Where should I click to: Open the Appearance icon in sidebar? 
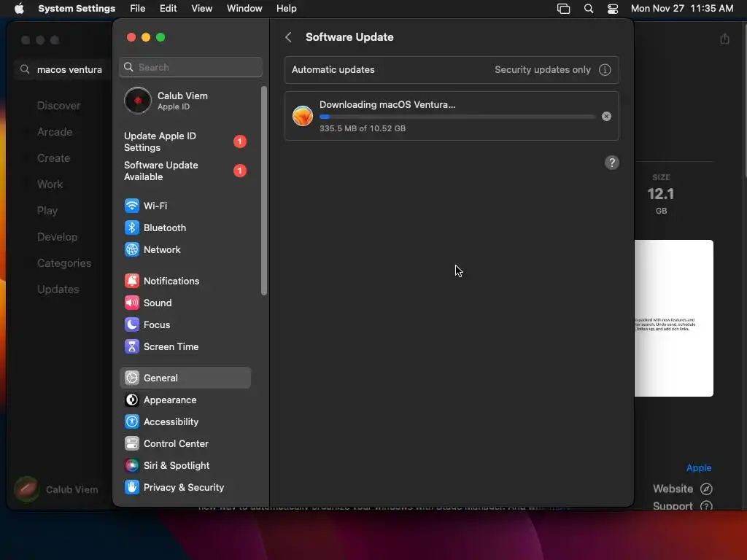point(131,400)
